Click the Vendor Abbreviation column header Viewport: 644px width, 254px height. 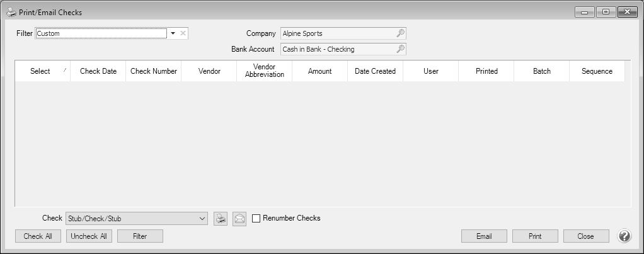point(264,71)
